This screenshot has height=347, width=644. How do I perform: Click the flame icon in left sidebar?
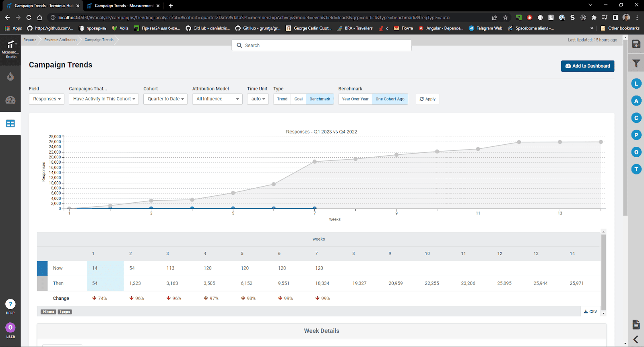pos(10,77)
